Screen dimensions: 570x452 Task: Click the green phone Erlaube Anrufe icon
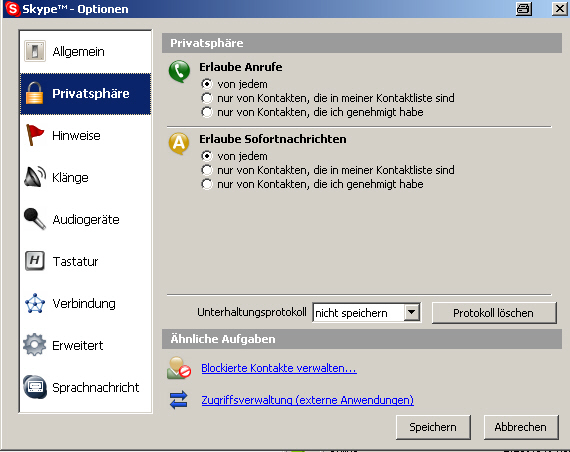coord(179,71)
